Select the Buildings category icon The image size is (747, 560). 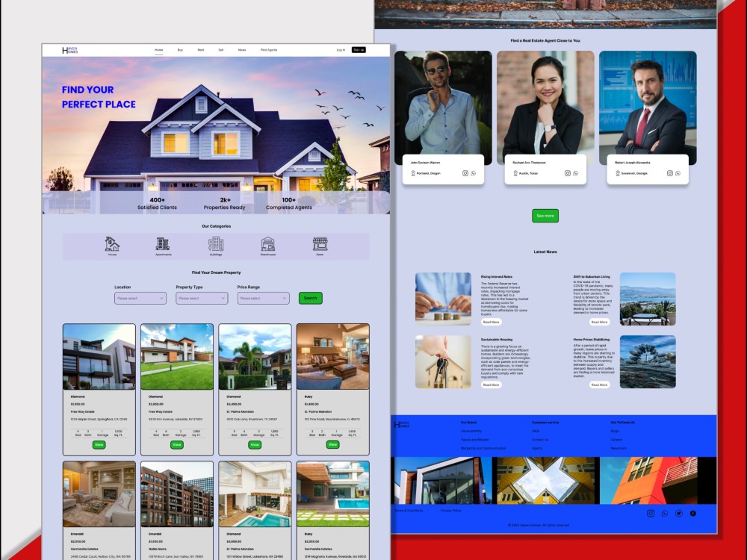tap(216, 244)
